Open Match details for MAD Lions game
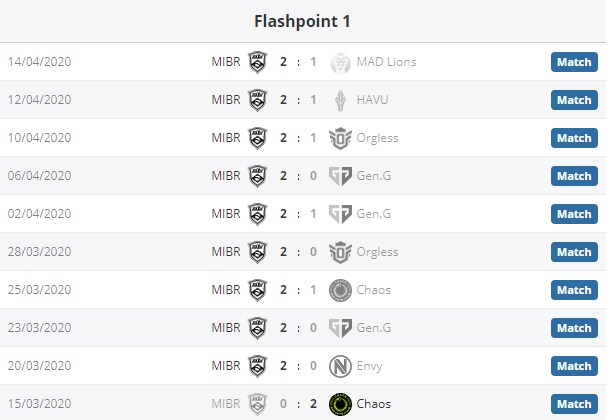Viewport: 612px width, 420px height. [x=574, y=62]
